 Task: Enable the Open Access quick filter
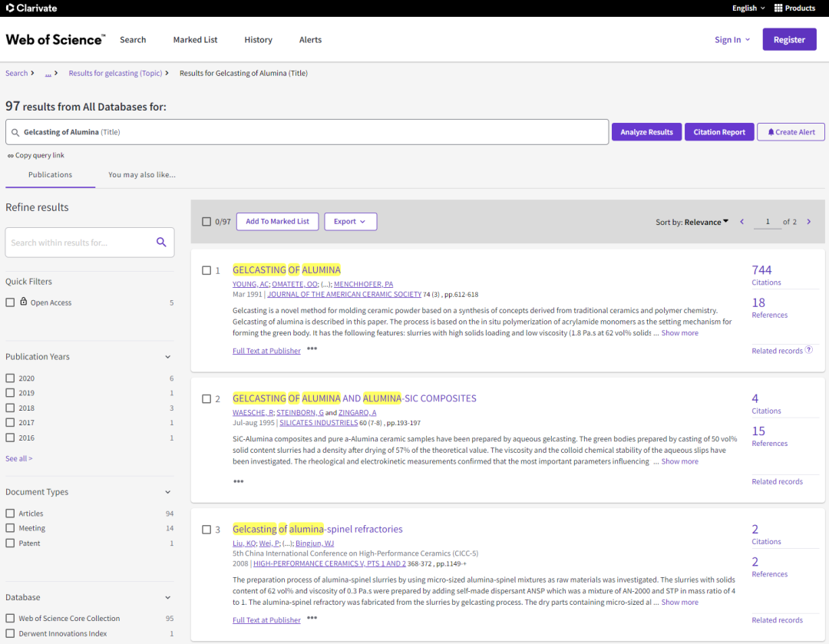coord(10,302)
